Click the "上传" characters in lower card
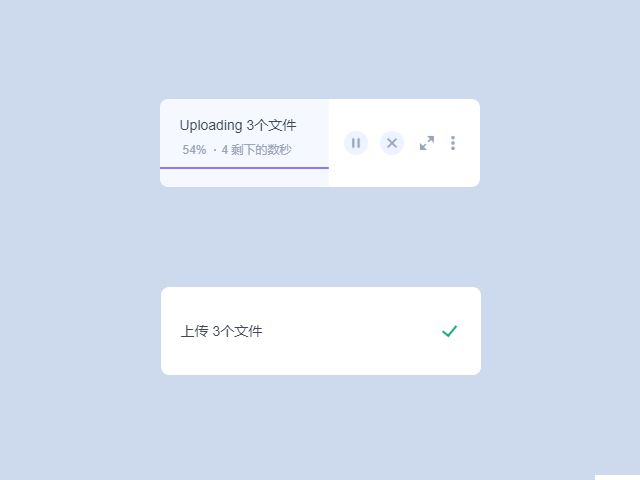Viewport: 640px width, 480px height. (194, 331)
